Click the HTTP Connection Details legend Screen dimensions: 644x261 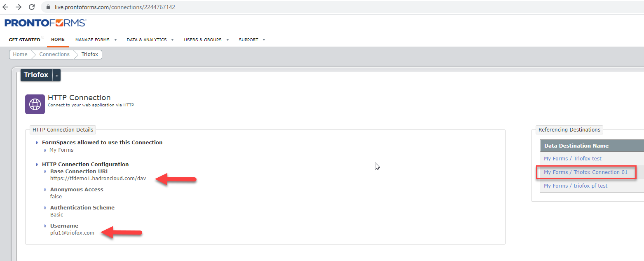tap(63, 130)
